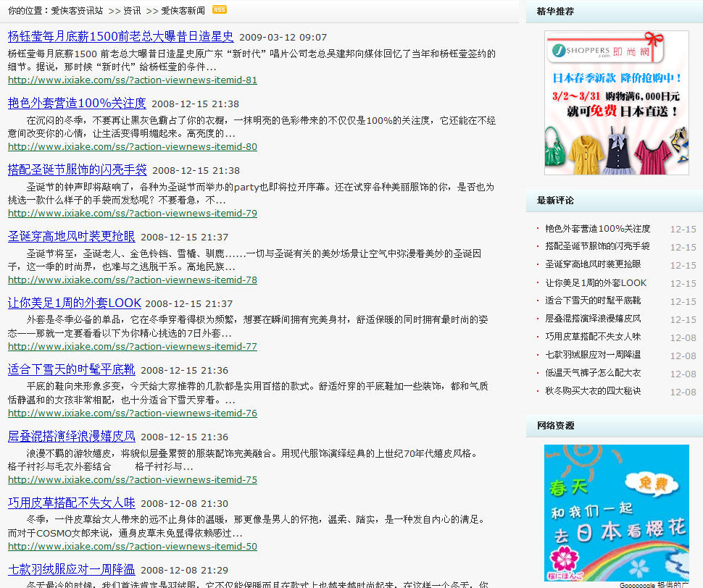Open headline 适合下雪天的时髦平底靴 in main list

(71, 370)
